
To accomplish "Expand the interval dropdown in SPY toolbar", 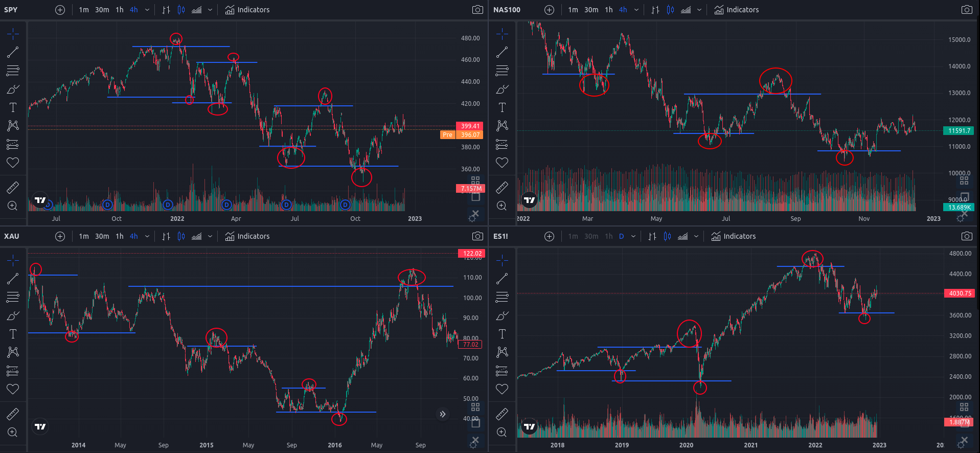I will tap(147, 10).
